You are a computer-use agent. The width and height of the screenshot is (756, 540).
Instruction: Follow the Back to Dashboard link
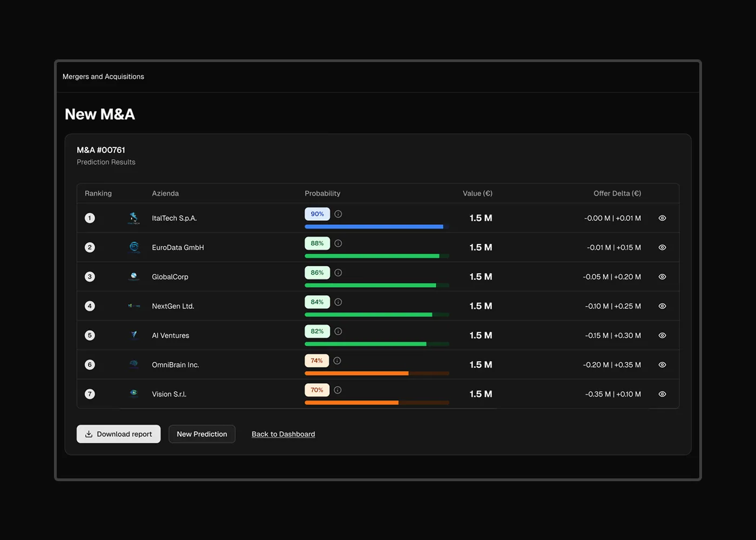[283, 434]
